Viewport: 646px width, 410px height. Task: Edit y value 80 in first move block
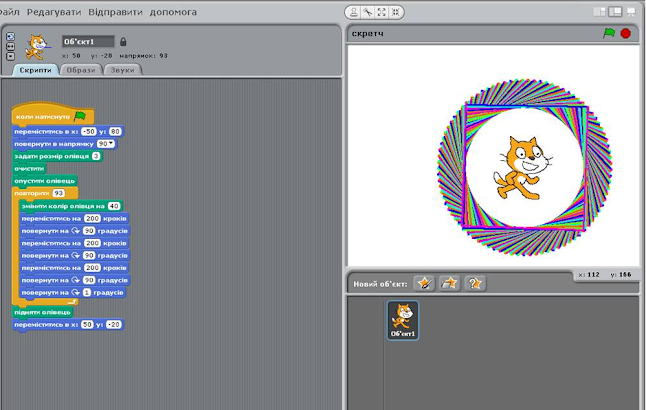click(x=115, y=131)
